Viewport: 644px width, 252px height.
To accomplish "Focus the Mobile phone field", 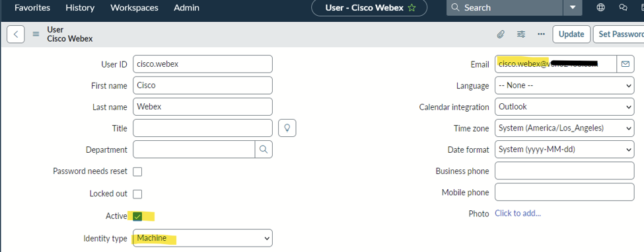I will point(564,192).
